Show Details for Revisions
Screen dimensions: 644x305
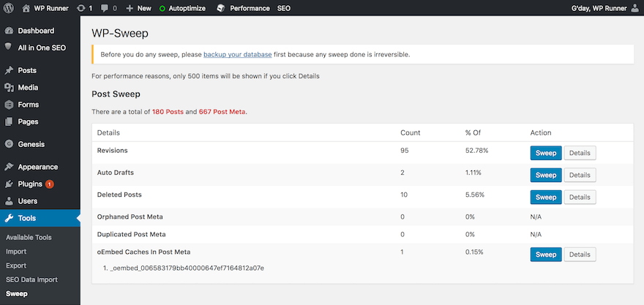[580, 153]
